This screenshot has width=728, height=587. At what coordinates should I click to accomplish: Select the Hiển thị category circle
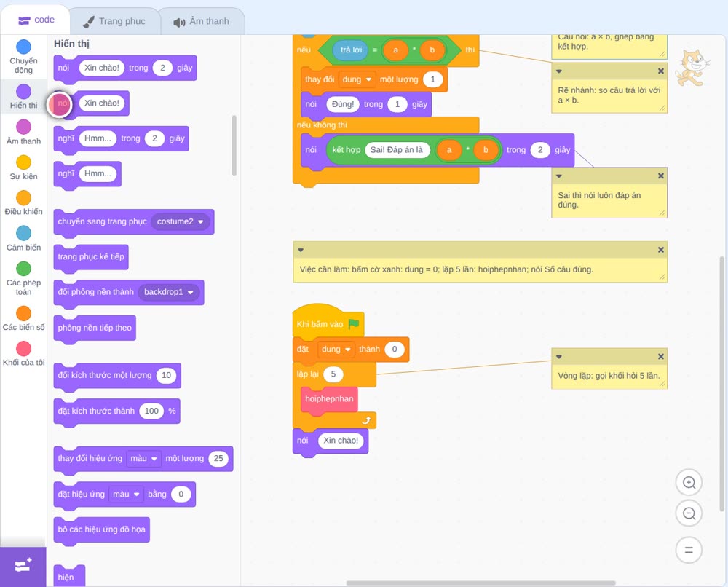click(24, 92)
